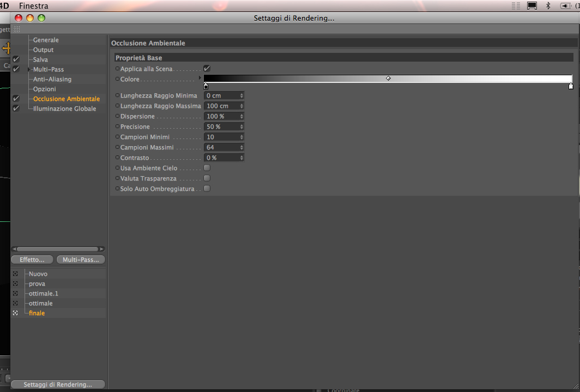580x392 pixels.
Task: Disable the Applica alla Scena checkbox
Action: [x=207, y=68]
